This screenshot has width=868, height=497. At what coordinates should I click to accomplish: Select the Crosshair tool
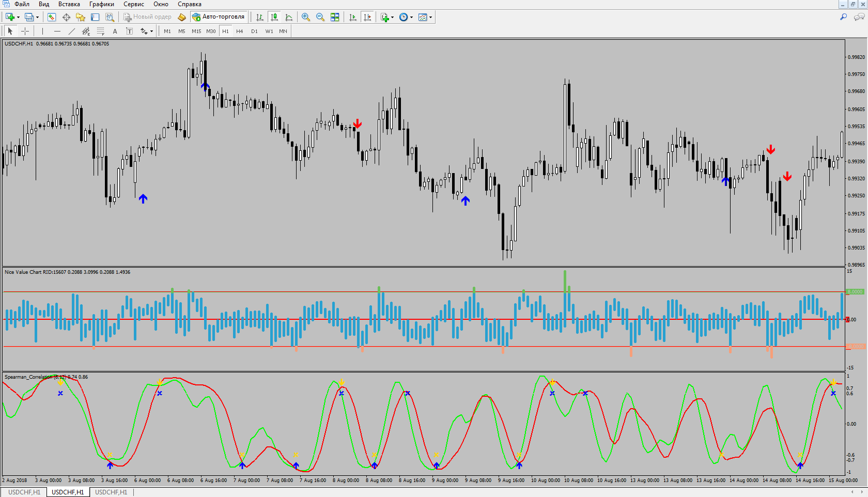pyautogui.click(x=25, y=31)
